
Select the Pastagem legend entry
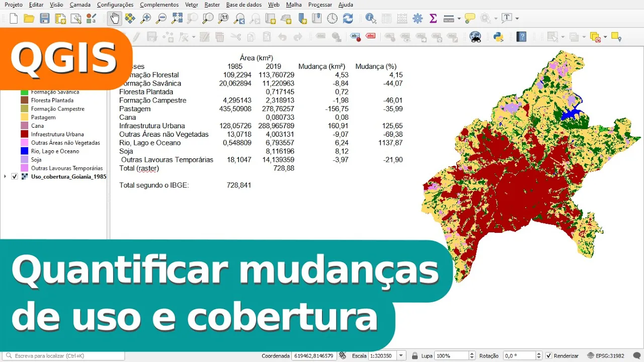43,118
